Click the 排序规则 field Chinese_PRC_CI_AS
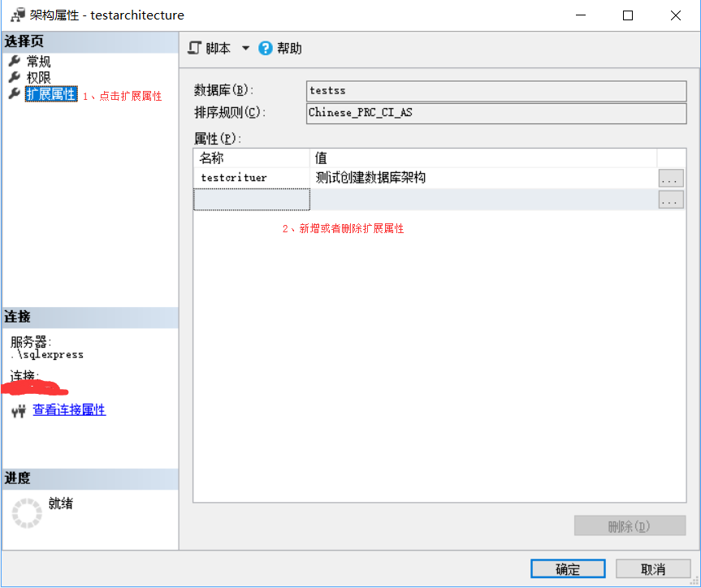 click(x=496, y=113)
